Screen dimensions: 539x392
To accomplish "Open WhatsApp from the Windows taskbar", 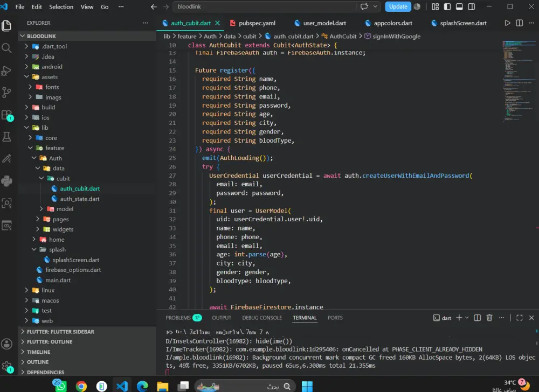I will pyautogui.click(x=60, y=386).
